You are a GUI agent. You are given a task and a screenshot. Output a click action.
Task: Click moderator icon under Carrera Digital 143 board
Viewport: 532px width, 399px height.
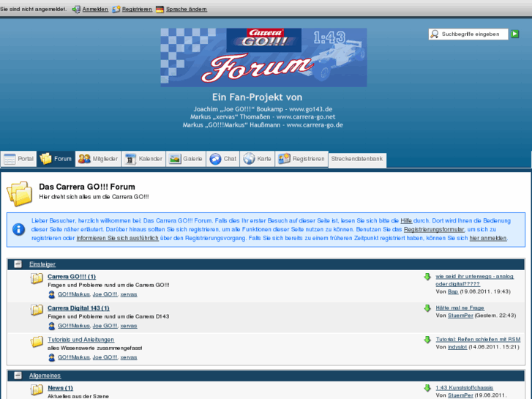coord(51,326)
